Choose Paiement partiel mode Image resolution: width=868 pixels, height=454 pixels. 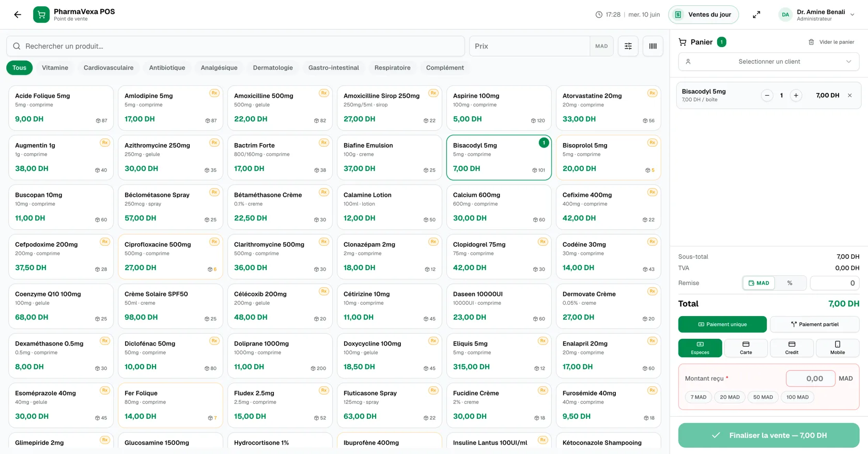(815, 324)
